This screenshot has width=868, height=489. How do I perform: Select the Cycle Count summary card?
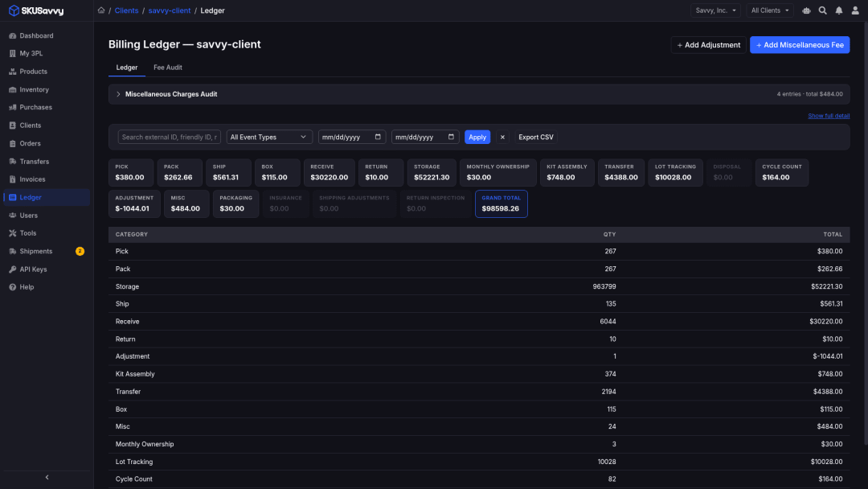tap(782, 172)
